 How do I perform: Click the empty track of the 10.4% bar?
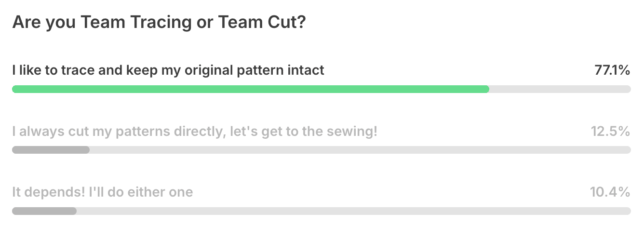point(353,211)
